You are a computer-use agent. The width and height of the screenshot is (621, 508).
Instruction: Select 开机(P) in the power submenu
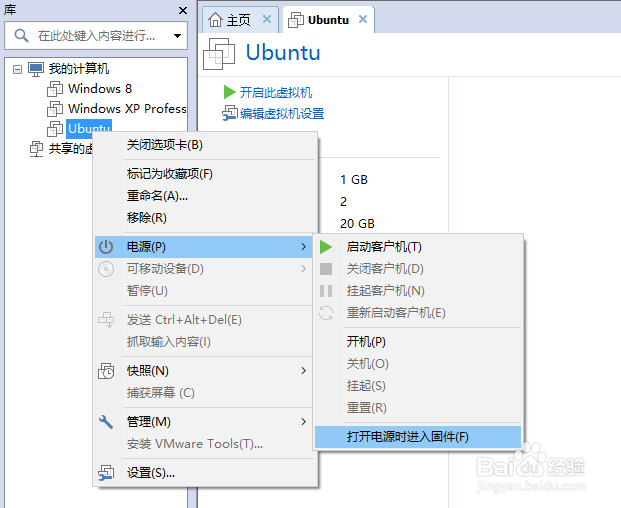pyautogui.click(x=418, y=342)
